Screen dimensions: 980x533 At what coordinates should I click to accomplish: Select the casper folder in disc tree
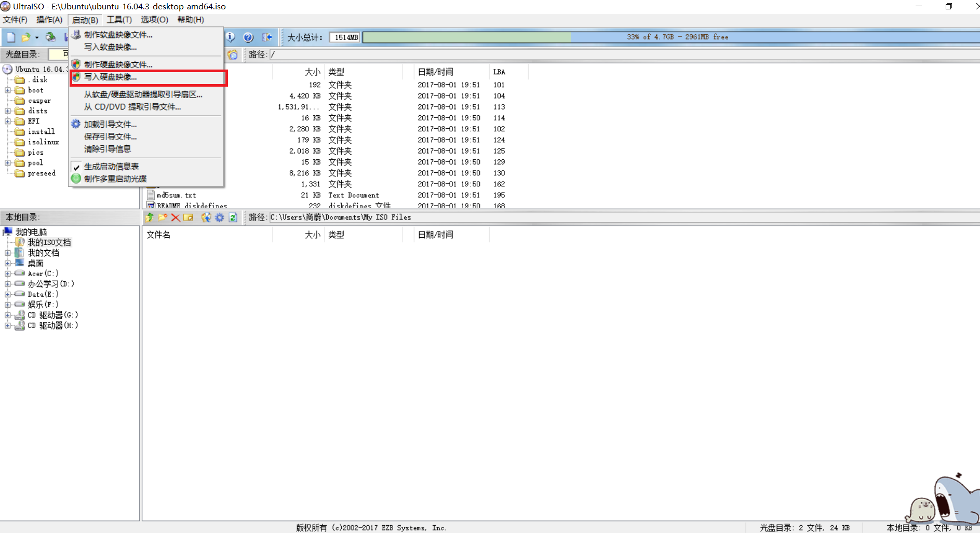[x=39, y=101]
